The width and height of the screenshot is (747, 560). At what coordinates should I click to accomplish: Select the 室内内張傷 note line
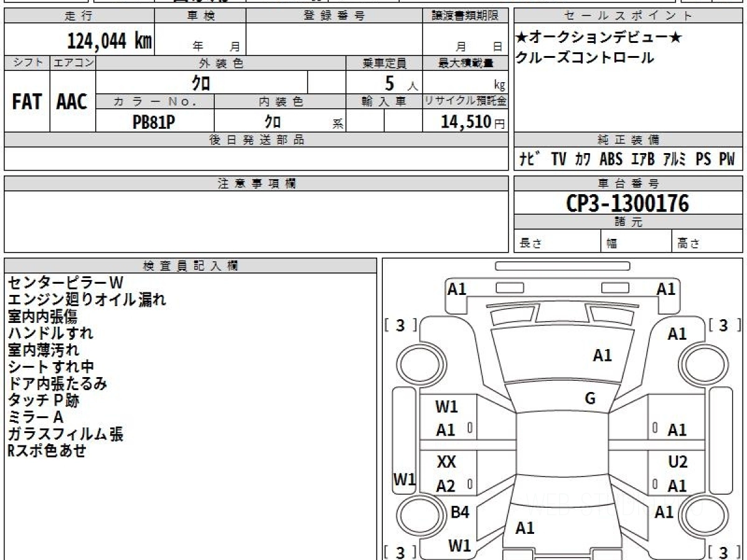(x=42, y=317)
